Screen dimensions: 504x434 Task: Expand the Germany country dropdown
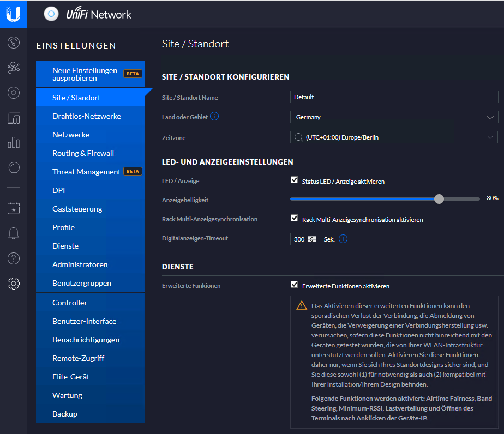click(x=394, y=117)
